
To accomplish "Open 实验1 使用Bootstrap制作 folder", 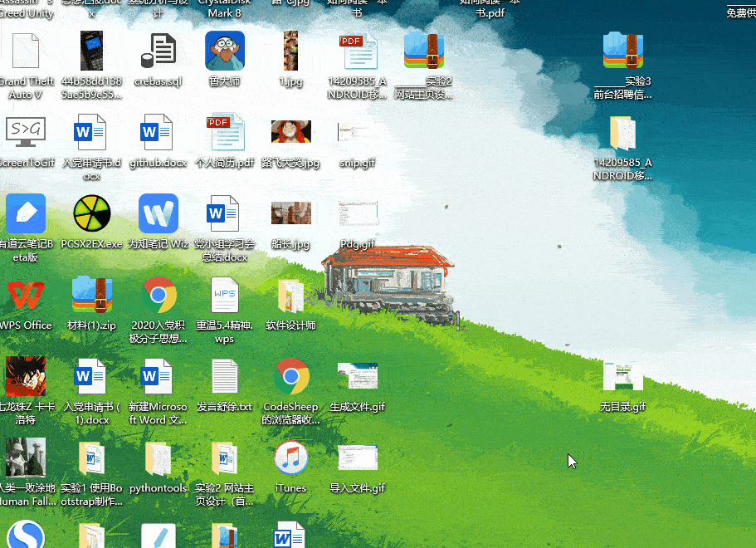I will pos(91,457).
